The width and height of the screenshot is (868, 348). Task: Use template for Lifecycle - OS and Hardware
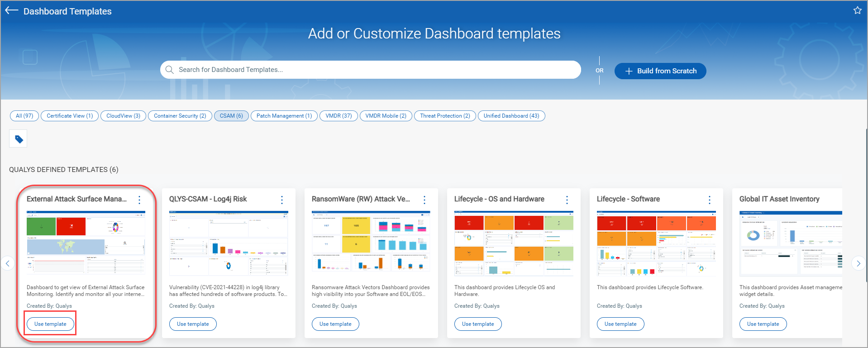478,324
